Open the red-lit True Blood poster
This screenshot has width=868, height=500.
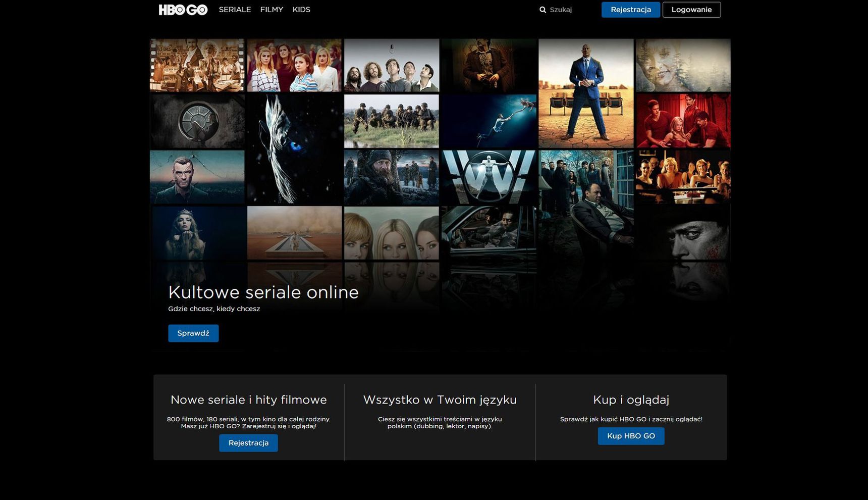(683, 121)
